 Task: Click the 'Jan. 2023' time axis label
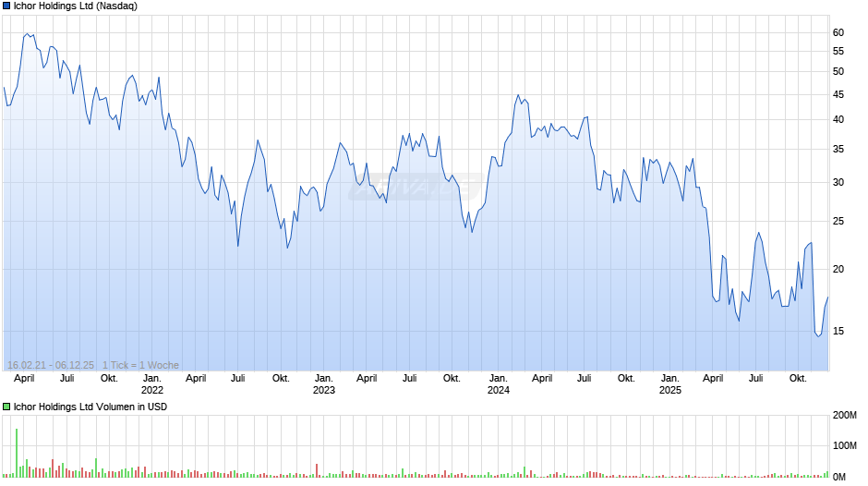(x=324, y=384)
